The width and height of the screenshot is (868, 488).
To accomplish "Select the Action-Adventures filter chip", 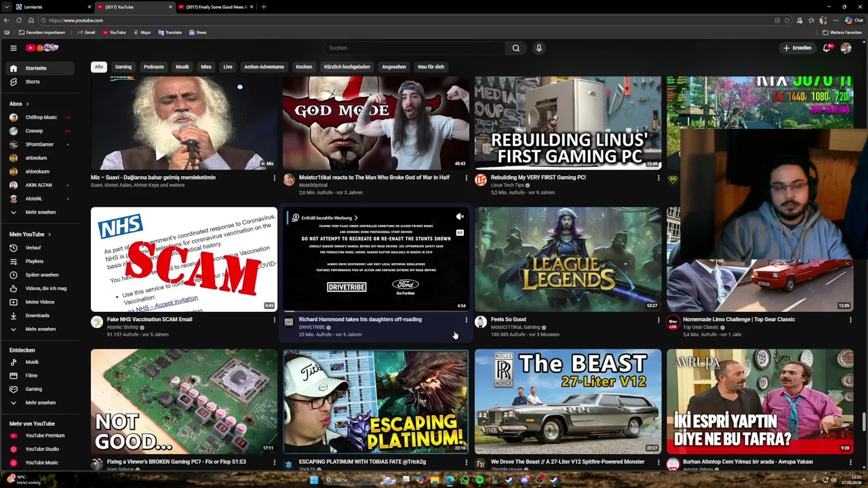I will point(264,67).
